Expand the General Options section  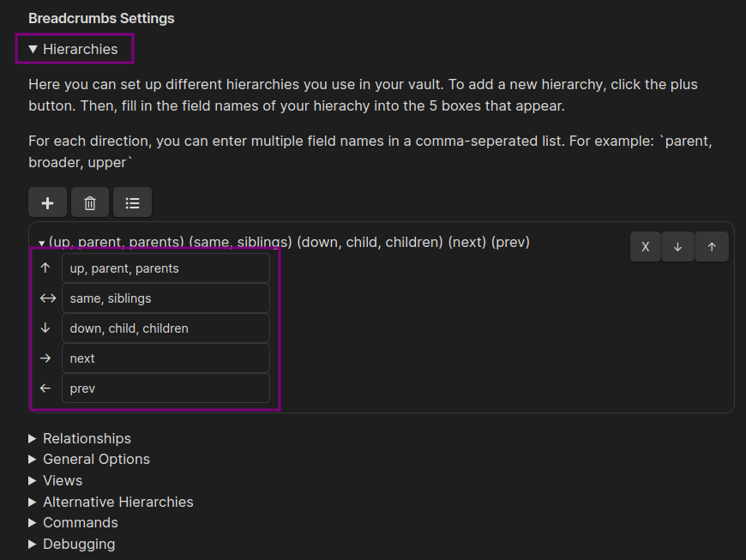point(89,459)
